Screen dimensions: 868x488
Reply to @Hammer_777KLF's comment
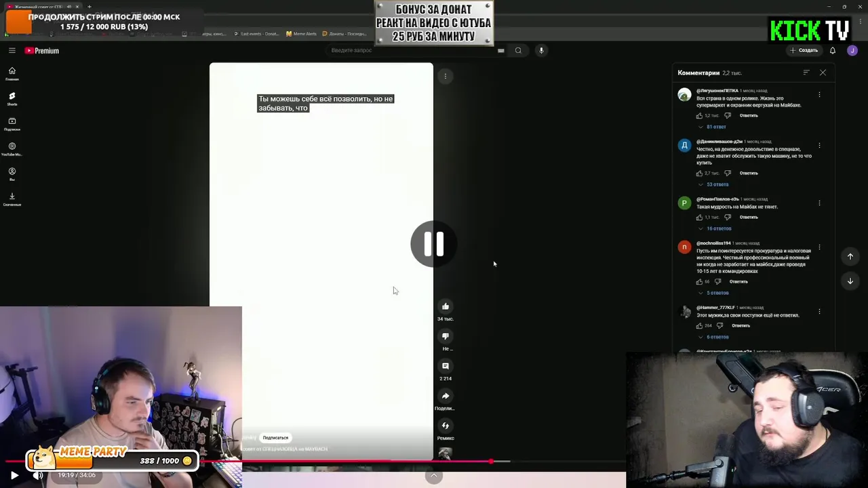[x=741, y=326]
